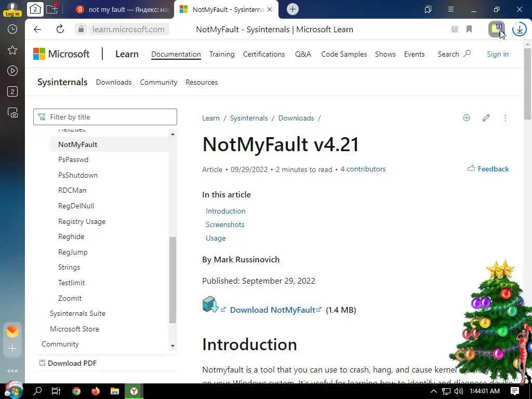Select PsShutdown in the table of contents
The height and width of the screenshot is (399, 532).
(x=78, y=175)
